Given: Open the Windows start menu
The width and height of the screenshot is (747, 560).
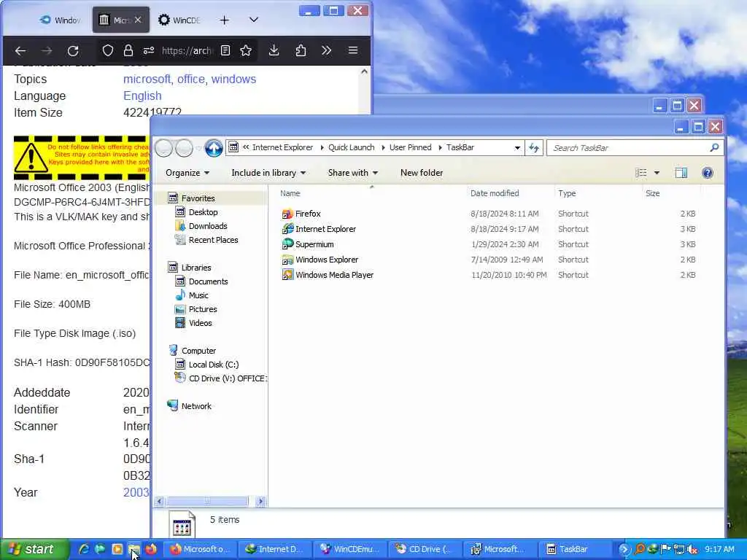Looking at the screenshot, I should point(34,550).
